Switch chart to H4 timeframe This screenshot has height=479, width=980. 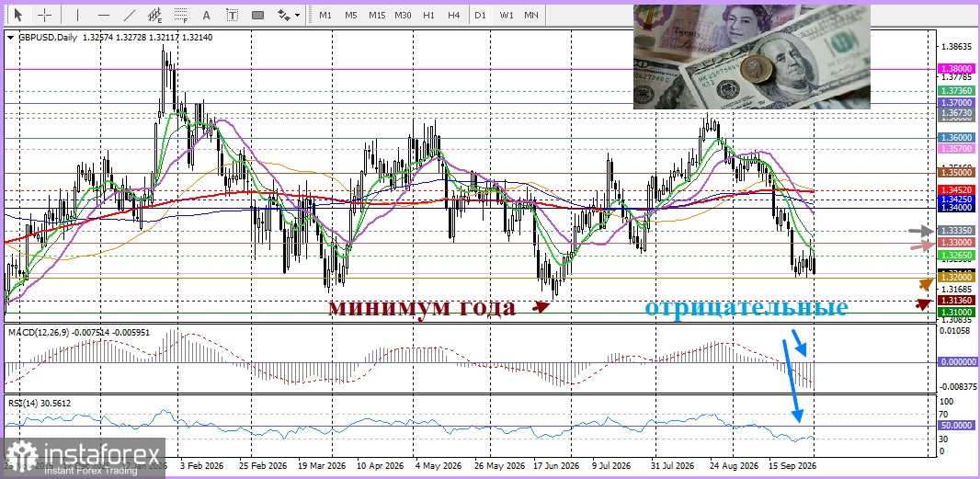[454, 15]
